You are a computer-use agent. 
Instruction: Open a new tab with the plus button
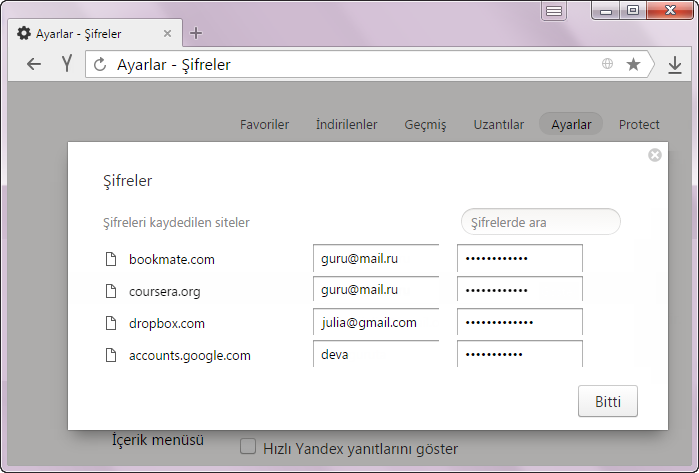196,33
